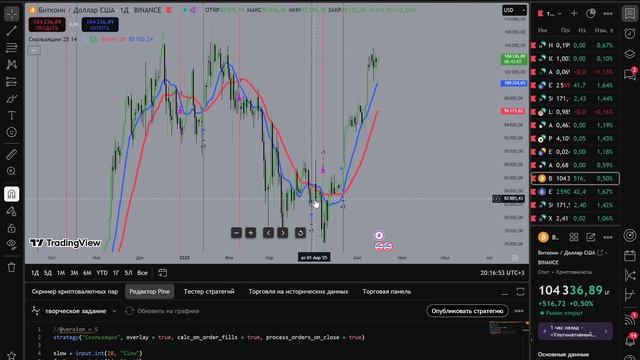Toggle magnet mode for drawings
Viewport: 640px width, 360px height.
tap(11, 194)
